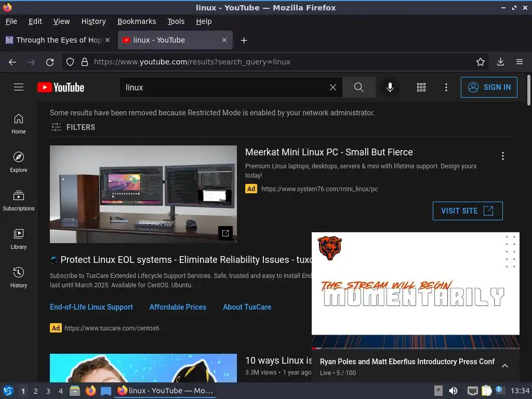The width and height of the screenshot is (532, 399).
Task: Open the YouTube apps grid
Action: (x=421, y=87)
